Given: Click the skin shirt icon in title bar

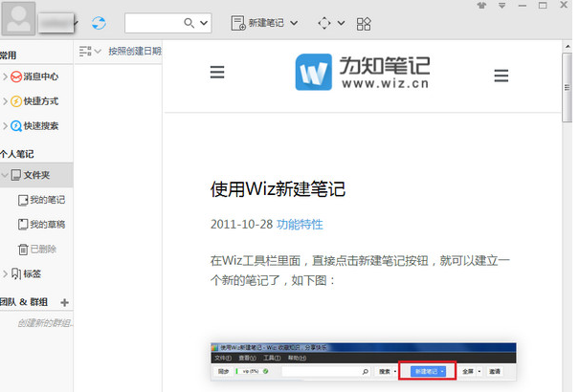Looking at the screenshot, I should point(482,5).
